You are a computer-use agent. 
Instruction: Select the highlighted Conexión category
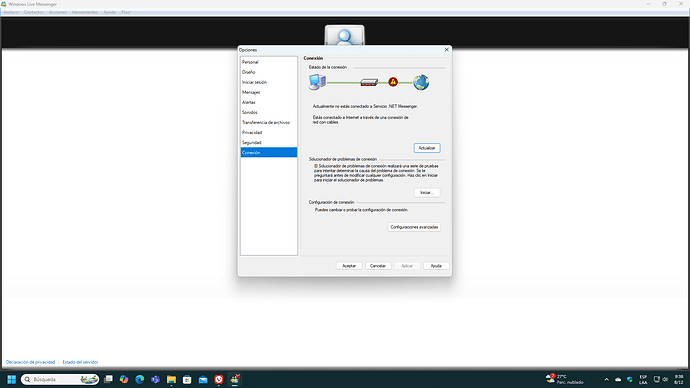(x=268, y=153)
